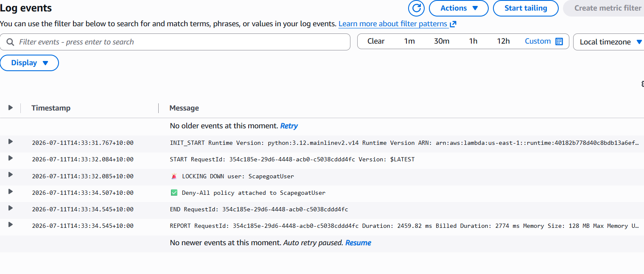Click the green checkmark in Deny-All message
The width and height of the screenshot is (644, 274).
coord(174,193)
